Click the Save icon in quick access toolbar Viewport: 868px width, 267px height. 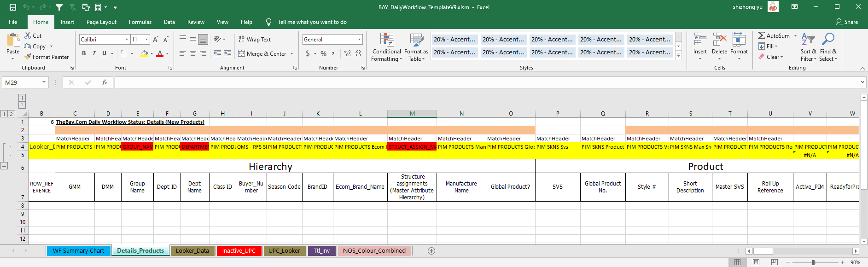[x=13, y=7]
